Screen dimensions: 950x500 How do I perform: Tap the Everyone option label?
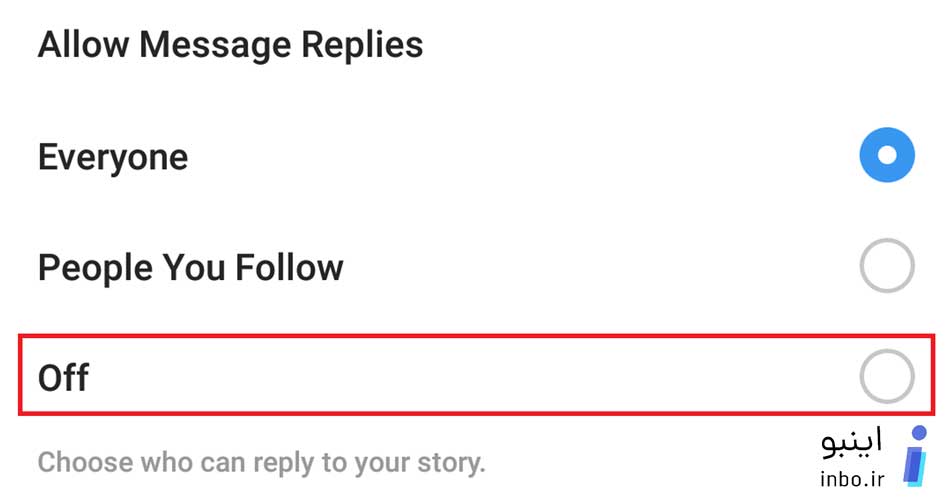113,158
